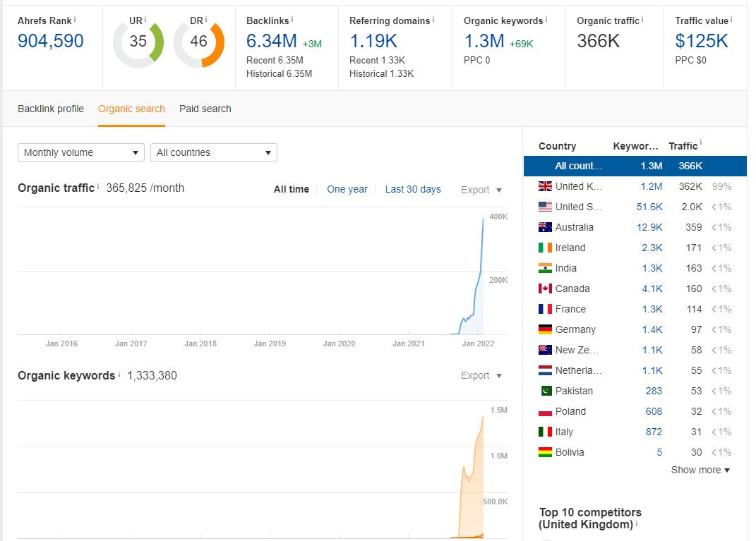
Task: Open Referring domains count 1.19K
Action: [x=373, y=41]
